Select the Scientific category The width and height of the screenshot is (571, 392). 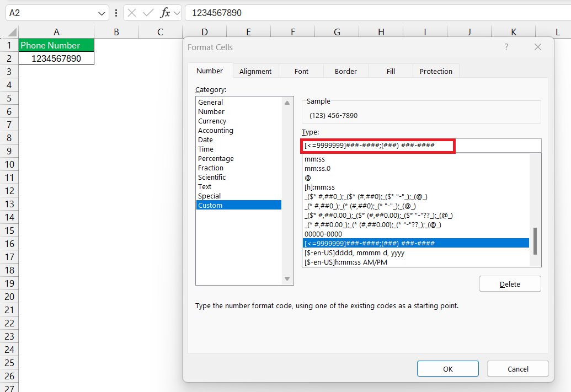point(238,178)
